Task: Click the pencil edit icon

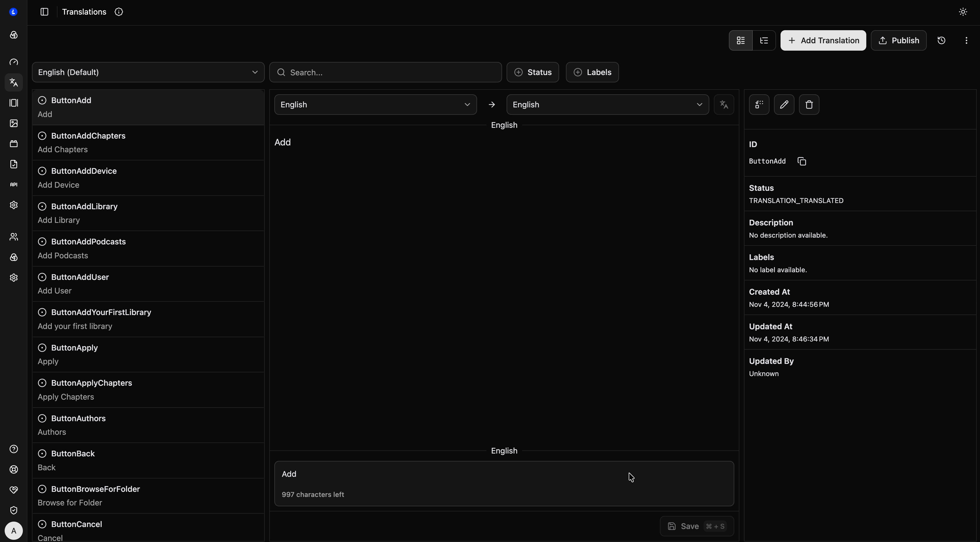Action: tap(784, 105)
